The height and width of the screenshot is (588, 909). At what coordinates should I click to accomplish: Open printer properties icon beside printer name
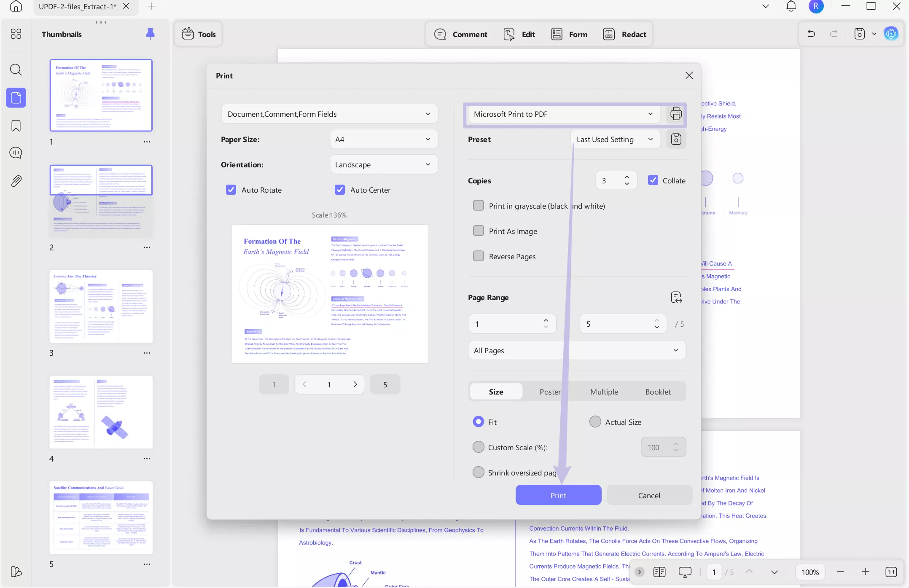(676, 114)
